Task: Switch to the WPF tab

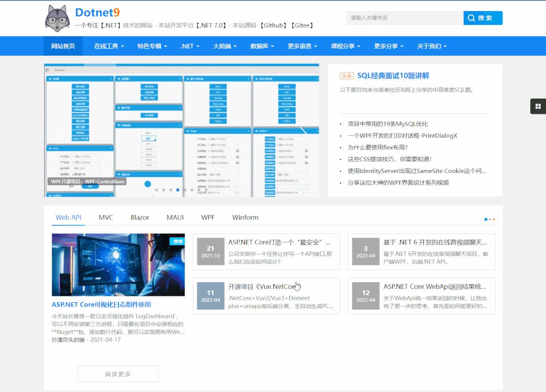Action: click(x=207, y=217)
